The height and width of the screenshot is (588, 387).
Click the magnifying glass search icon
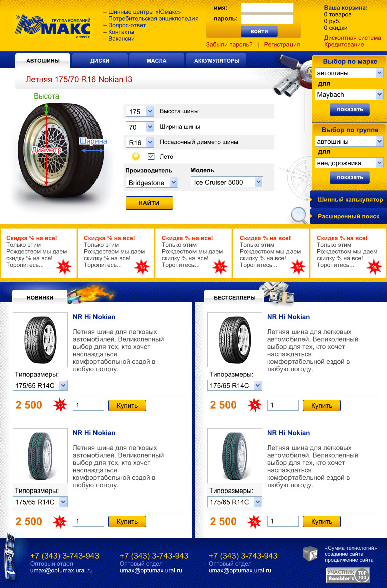pyautogui.click(x=299, y=215)
